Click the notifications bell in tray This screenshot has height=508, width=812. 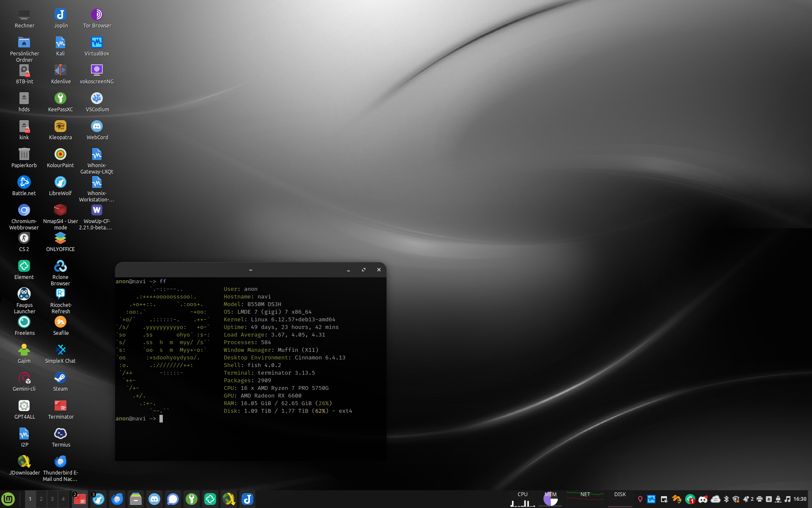click(746, 499)
